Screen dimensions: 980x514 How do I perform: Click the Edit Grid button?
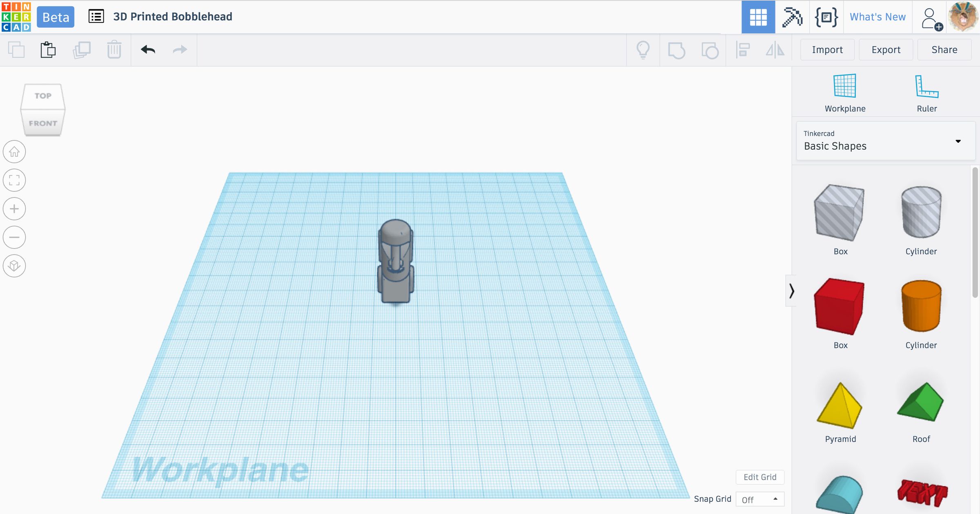tap(759, 477)
